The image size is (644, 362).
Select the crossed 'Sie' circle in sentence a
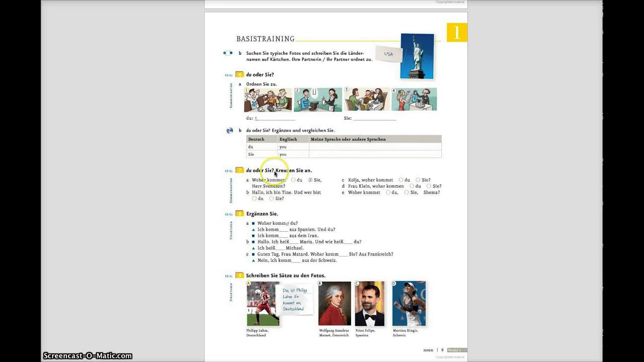click(310, 180)
